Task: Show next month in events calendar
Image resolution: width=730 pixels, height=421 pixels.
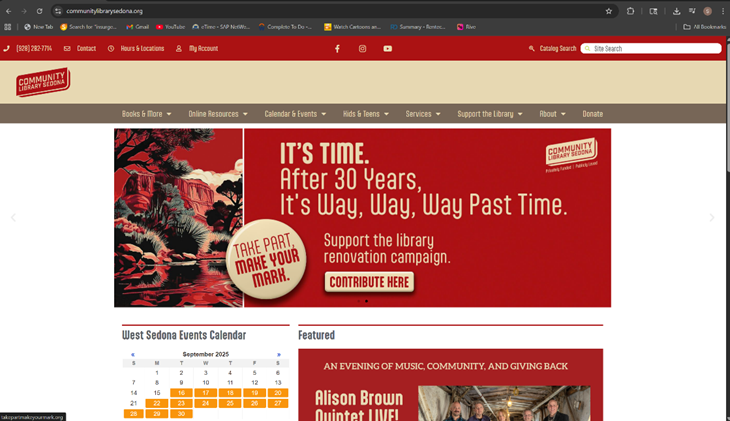Action: (278, 355)
